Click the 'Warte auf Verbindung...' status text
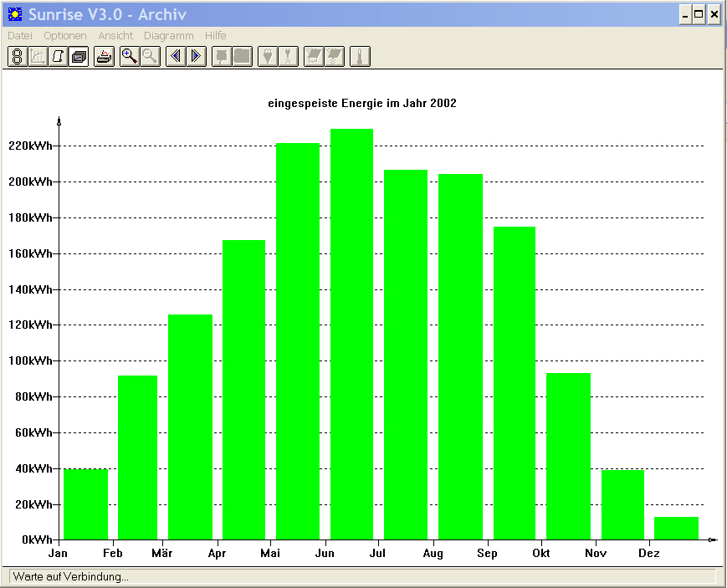 click(70, 577)
